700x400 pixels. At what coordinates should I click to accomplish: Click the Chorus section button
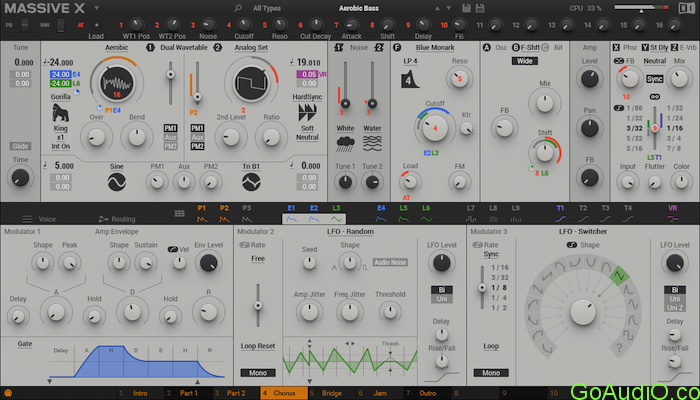[x=284, y=393]
